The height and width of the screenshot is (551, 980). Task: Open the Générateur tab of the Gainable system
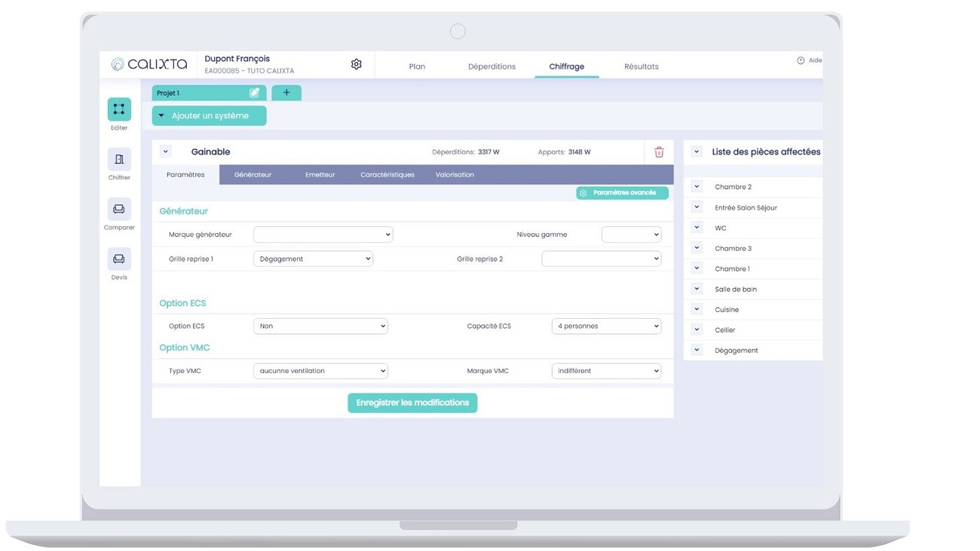point(252,174)
